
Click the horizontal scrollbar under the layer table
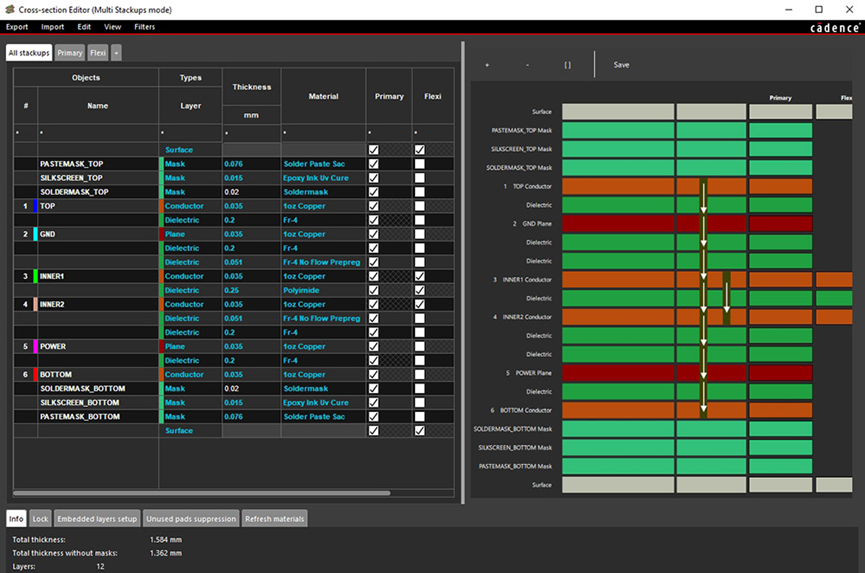[200, 492]
